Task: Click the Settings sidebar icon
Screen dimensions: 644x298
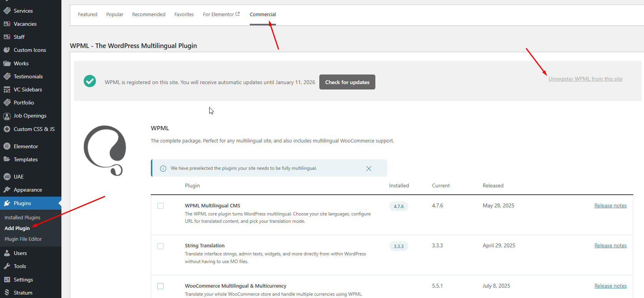Action: tap(7, 280)
